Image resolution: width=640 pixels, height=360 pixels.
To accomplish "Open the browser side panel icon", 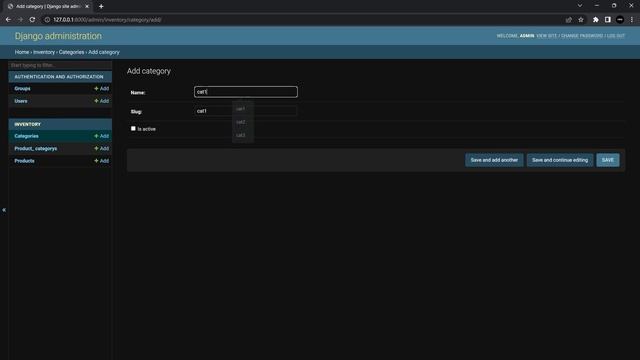I will click(x=608, y=20).
